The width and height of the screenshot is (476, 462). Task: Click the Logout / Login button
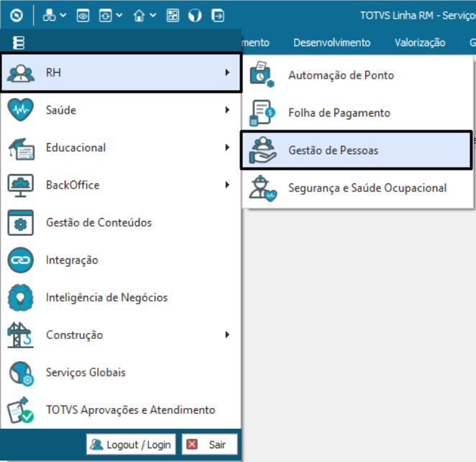(131, 445)
